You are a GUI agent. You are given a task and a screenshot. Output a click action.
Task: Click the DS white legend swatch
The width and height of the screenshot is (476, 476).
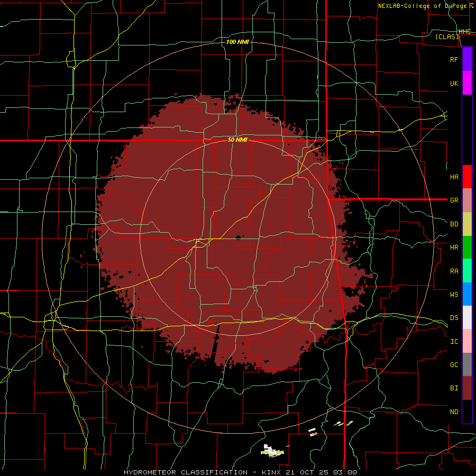click(x=467, y=317)
